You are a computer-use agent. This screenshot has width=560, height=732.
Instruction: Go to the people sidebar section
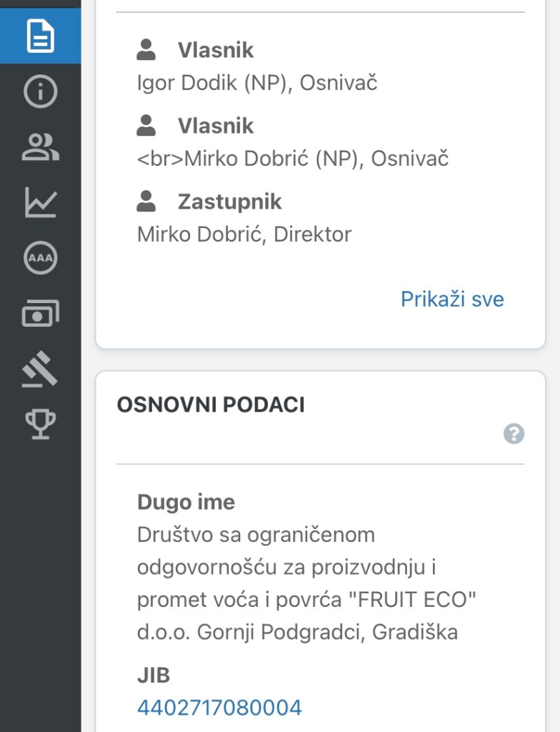coord(40,147)
